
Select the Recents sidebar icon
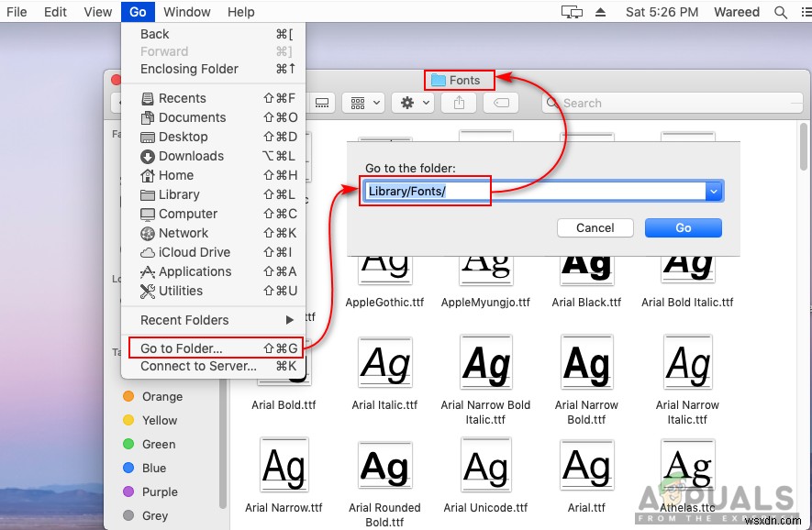tap(149, 98)
